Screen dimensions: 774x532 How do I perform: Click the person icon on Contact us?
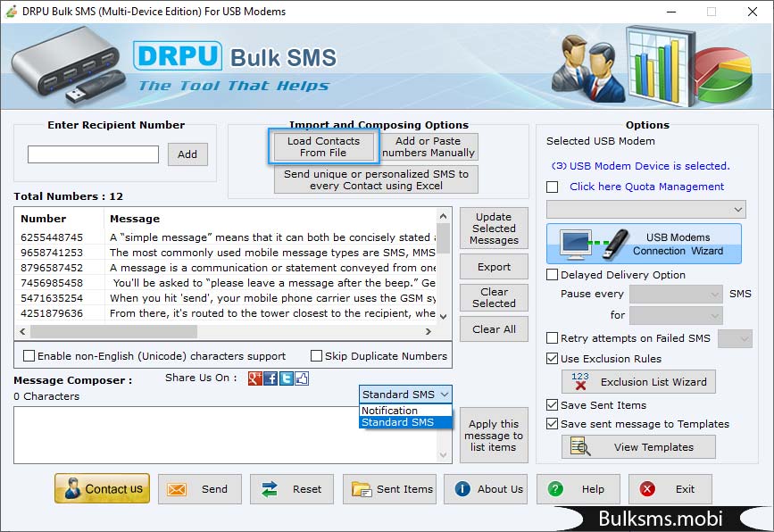coord(72,488)
